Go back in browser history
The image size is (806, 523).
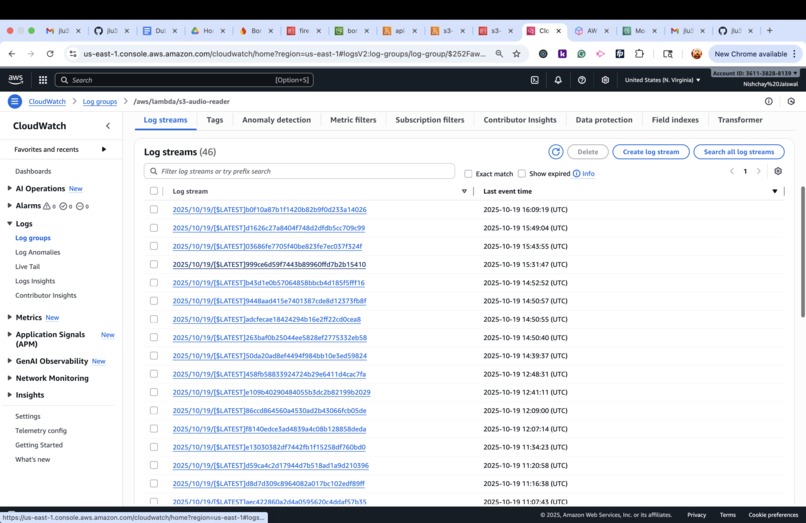[12, 53]
